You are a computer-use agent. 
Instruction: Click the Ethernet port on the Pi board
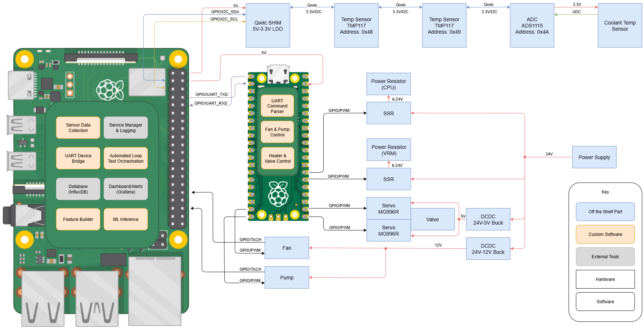point(155,291)
